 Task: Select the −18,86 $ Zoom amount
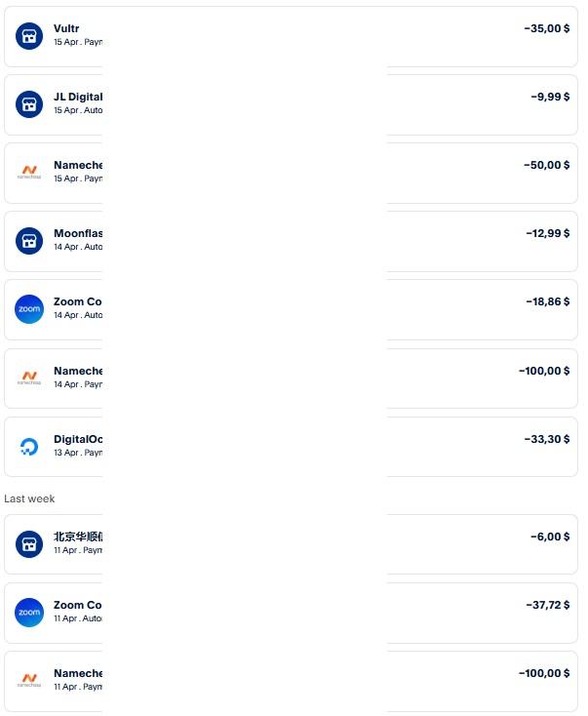click(x=547, y=302)
